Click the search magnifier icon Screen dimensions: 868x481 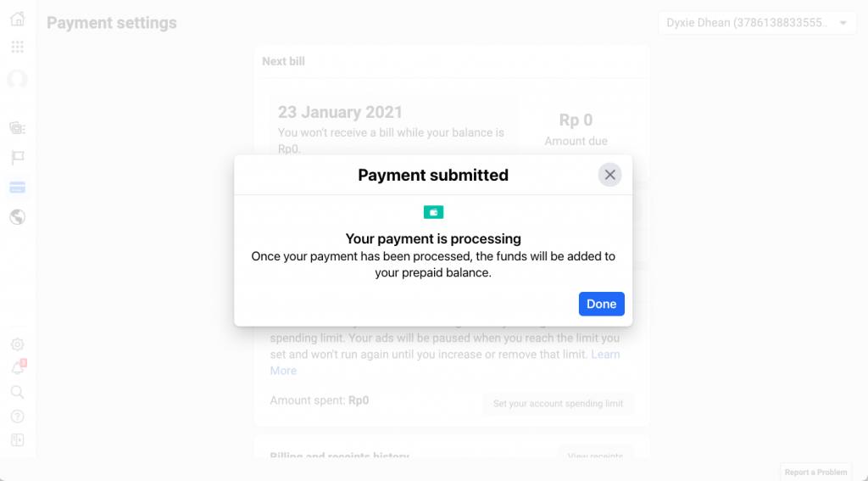(17, 392)
